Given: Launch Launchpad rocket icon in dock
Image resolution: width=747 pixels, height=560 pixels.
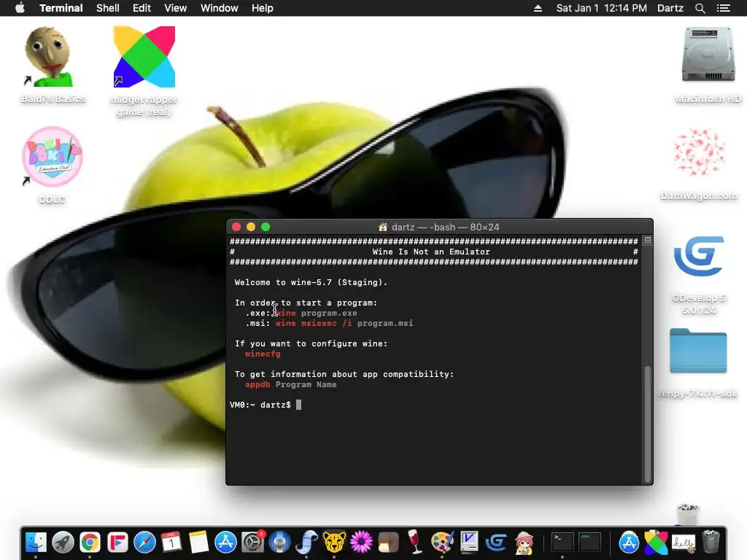Looking at the screenshot, I should [63, 542].
